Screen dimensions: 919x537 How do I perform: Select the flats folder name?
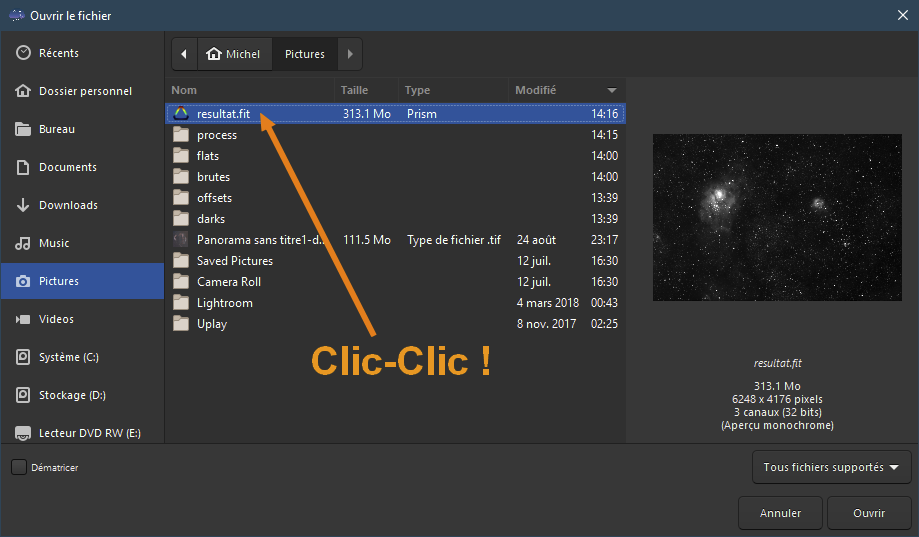tap(207, 156)
